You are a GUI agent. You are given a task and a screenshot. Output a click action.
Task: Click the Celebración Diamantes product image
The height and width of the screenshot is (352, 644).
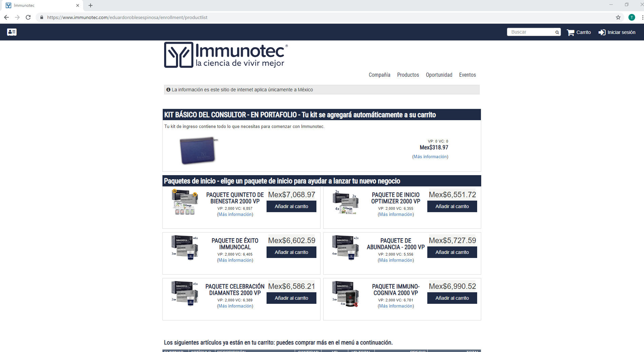184,294
